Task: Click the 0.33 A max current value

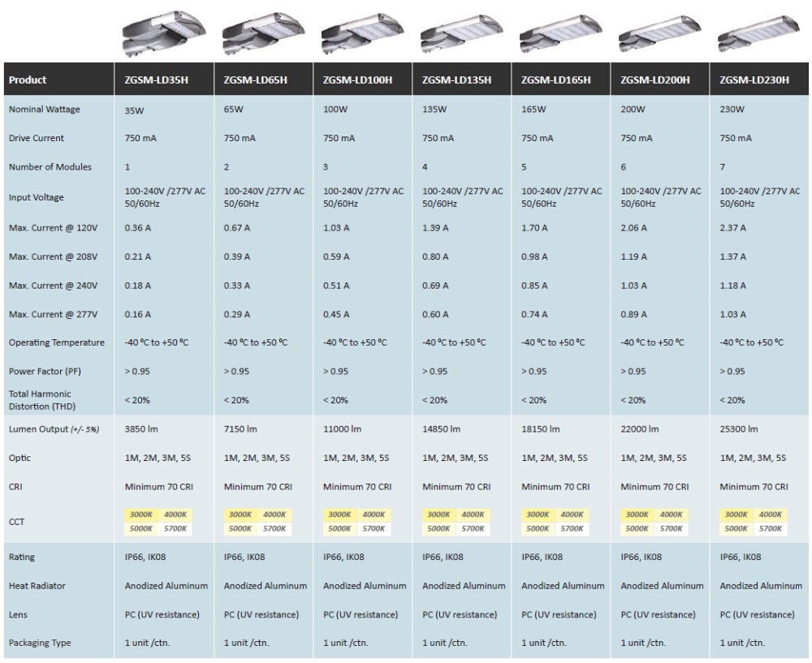Action: coord(236,285)
